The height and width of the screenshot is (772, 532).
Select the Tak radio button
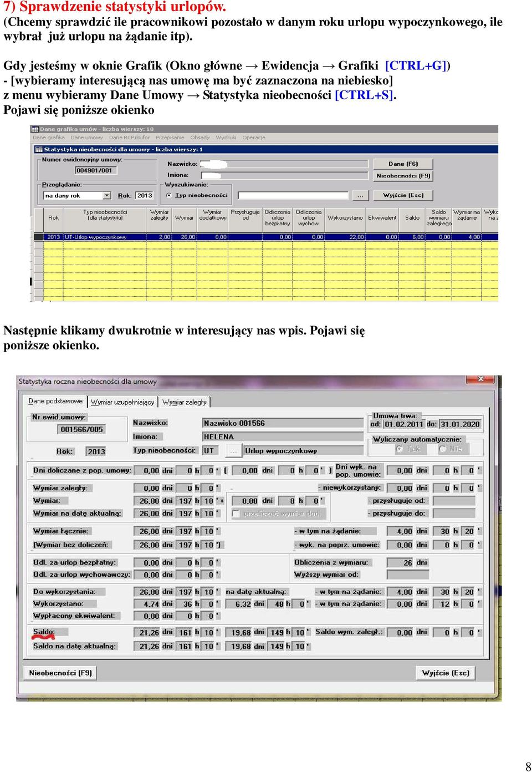(400, 449)
